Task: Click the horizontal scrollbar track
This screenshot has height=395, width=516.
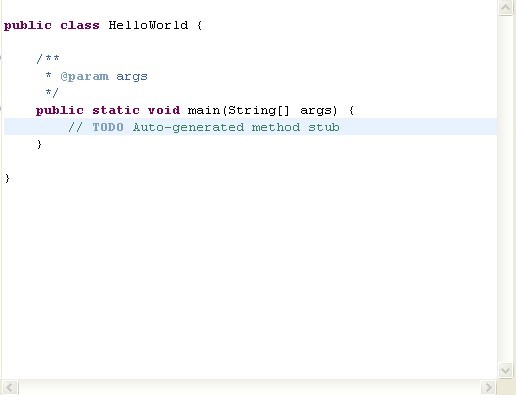Action: click(250, 387)
